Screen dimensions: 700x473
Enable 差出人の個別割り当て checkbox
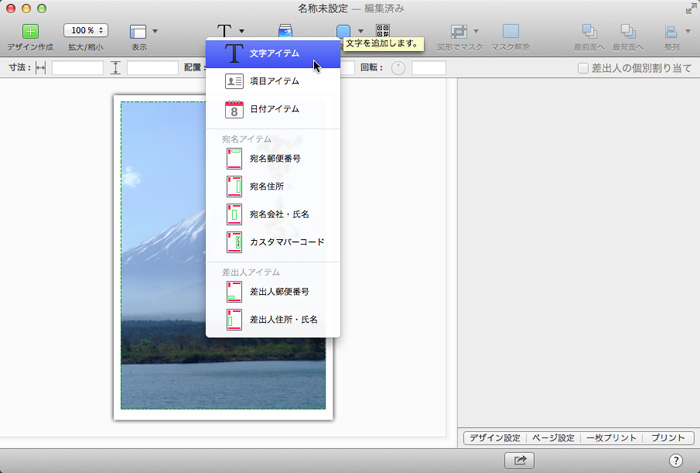coord(582,68)
